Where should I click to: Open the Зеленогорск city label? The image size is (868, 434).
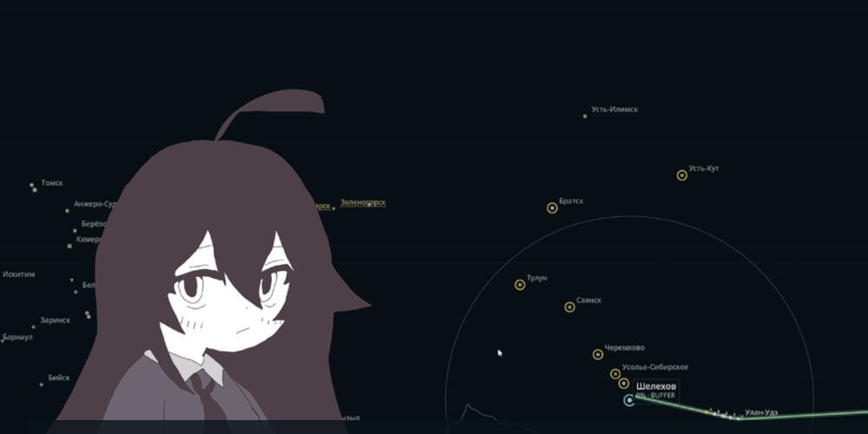click(363, 202)
